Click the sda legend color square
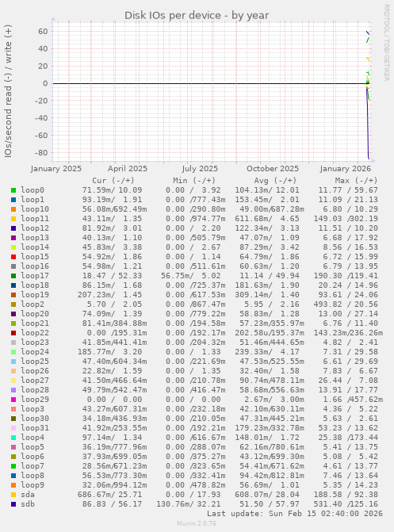This screenshot has width=394, height=532. [13, 495]
